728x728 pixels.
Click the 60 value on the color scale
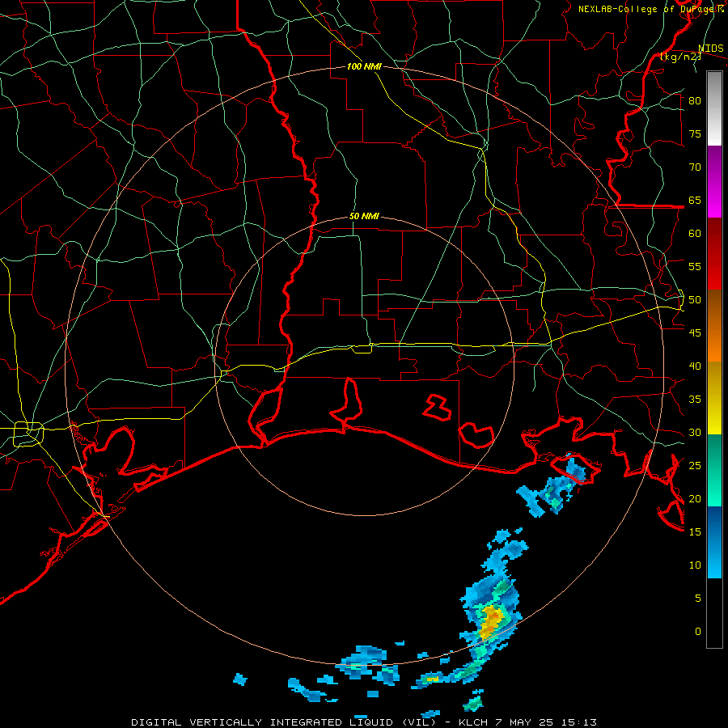click(695, 234)
